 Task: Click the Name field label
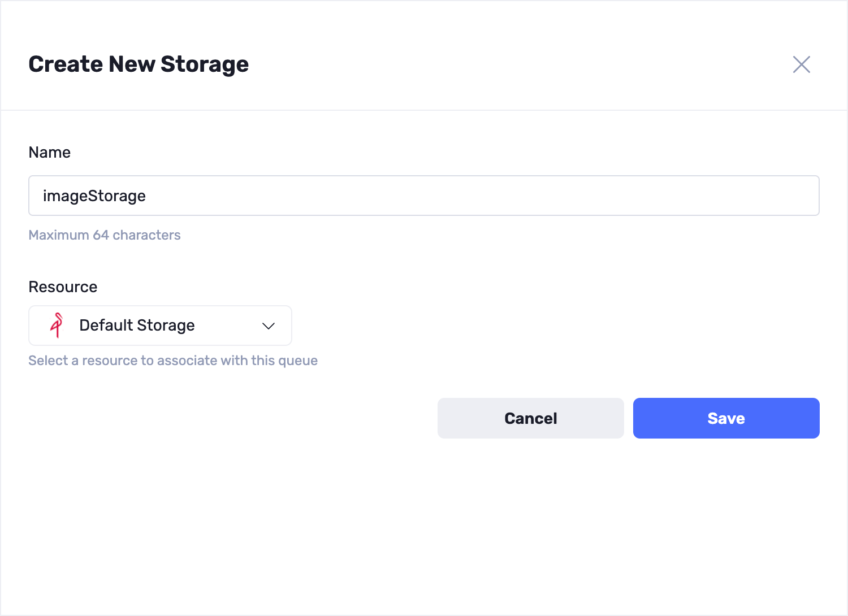50,153
